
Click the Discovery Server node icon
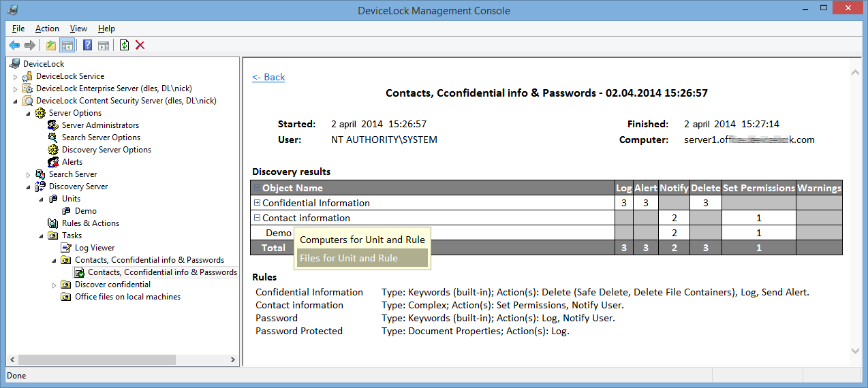(x=41, y=187)
